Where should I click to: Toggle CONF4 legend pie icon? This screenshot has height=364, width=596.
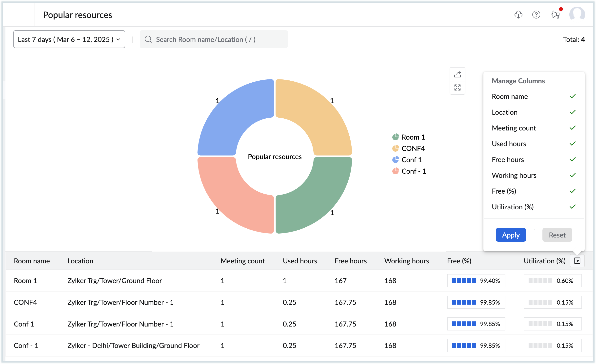(x=396, y=148)
